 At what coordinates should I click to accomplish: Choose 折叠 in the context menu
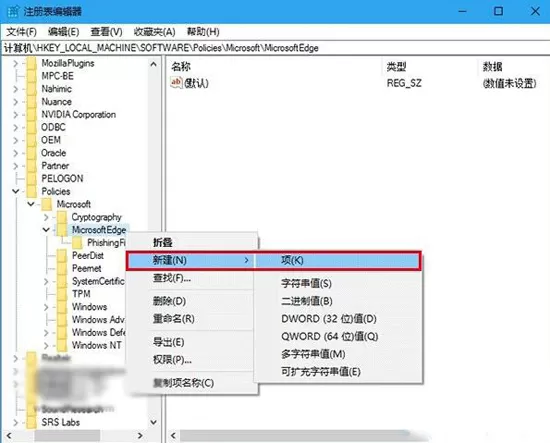(192, 242)
